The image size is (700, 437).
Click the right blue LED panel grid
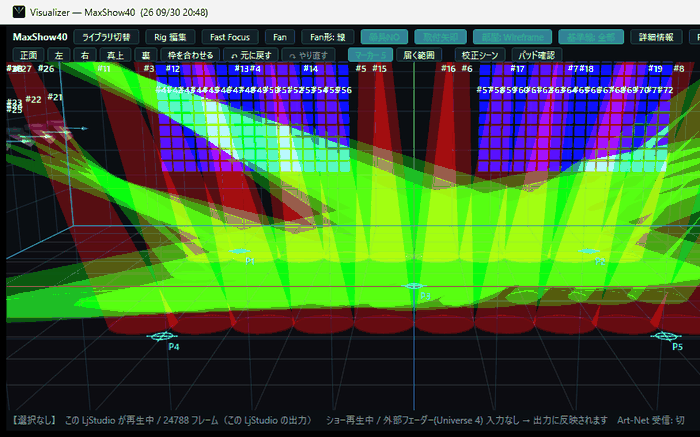coord(574,118)
